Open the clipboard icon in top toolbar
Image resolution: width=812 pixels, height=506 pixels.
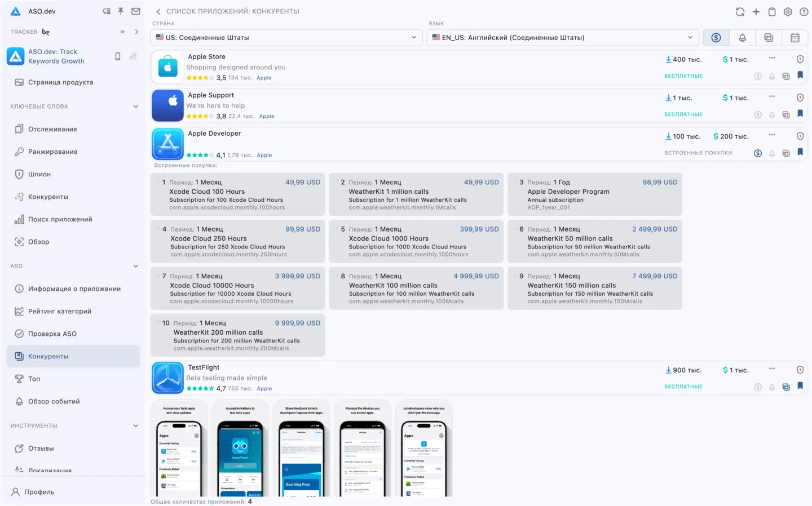pos(772,12)
